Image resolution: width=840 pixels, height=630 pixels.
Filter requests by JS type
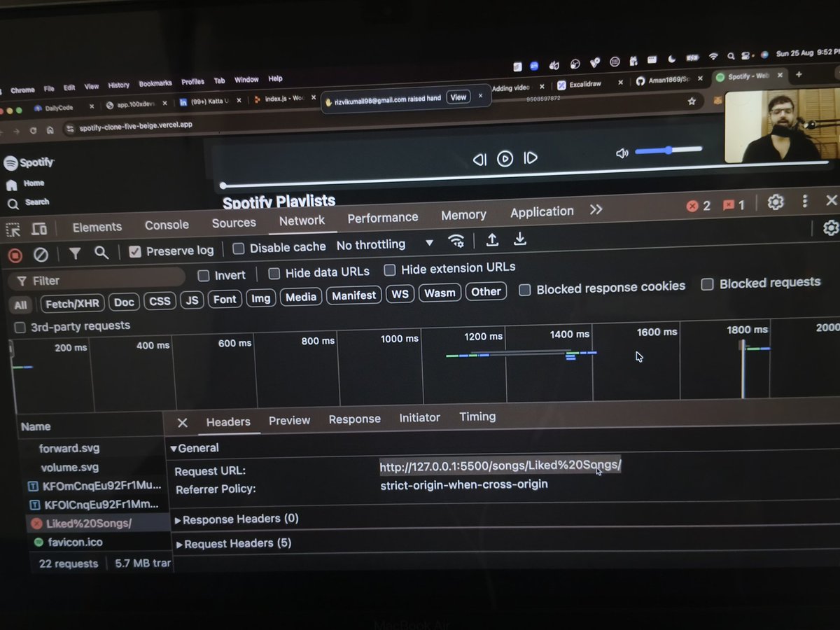click(x=192, y=300)
